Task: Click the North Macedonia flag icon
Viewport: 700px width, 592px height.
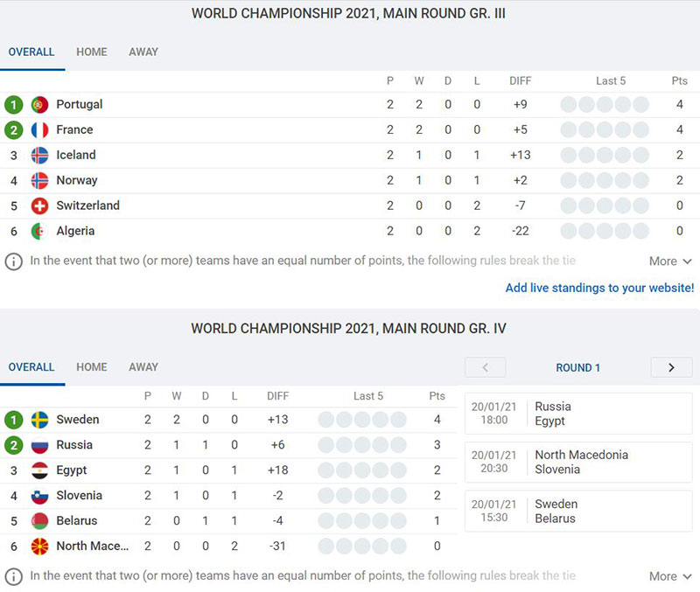Action: [39, 546]
